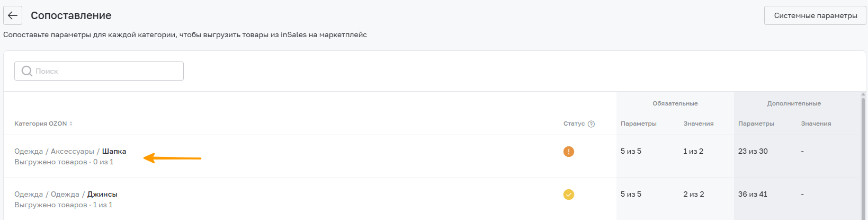
Task: Select the '36 из 41' parameters cell
Action: point(753,194)
